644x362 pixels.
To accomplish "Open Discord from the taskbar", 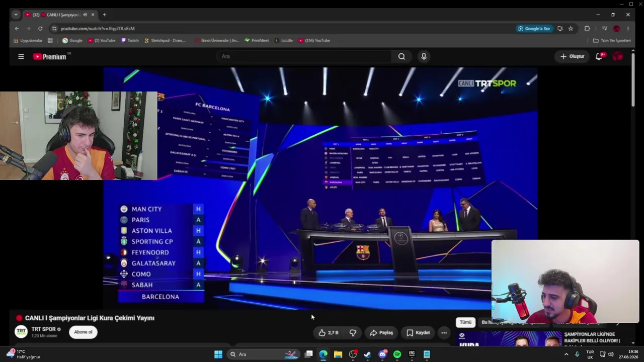I will [x=382, y=354].
